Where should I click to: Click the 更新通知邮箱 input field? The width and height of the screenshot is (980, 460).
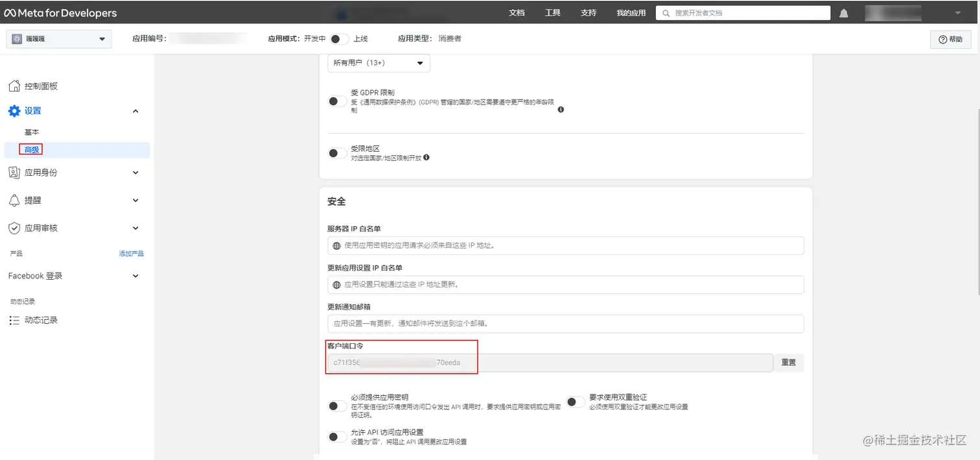[566, 324]
